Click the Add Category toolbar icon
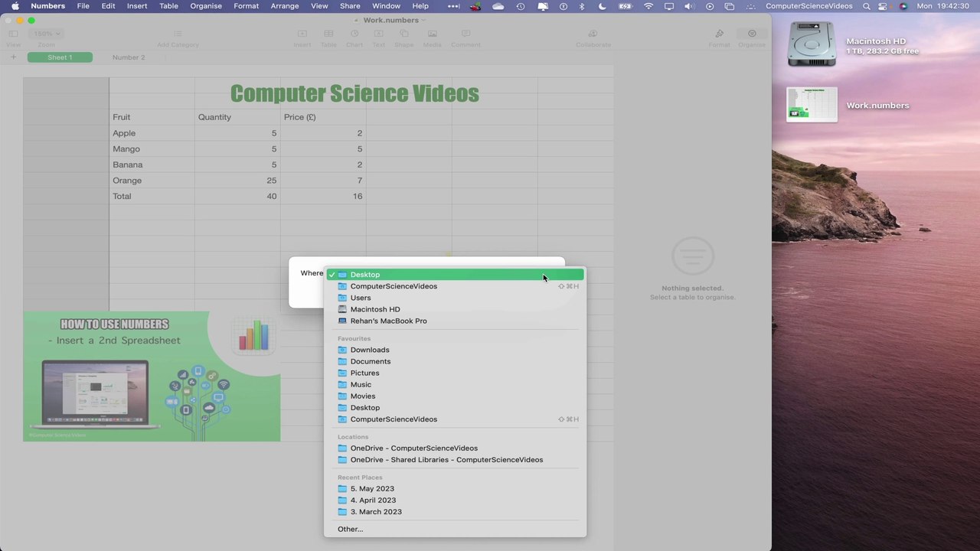Viewport: 980px width, 551px height. click(178, 34)
